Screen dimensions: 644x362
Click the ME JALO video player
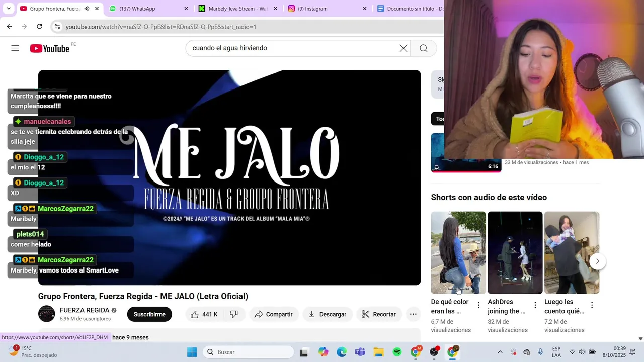tap(229, 177)
